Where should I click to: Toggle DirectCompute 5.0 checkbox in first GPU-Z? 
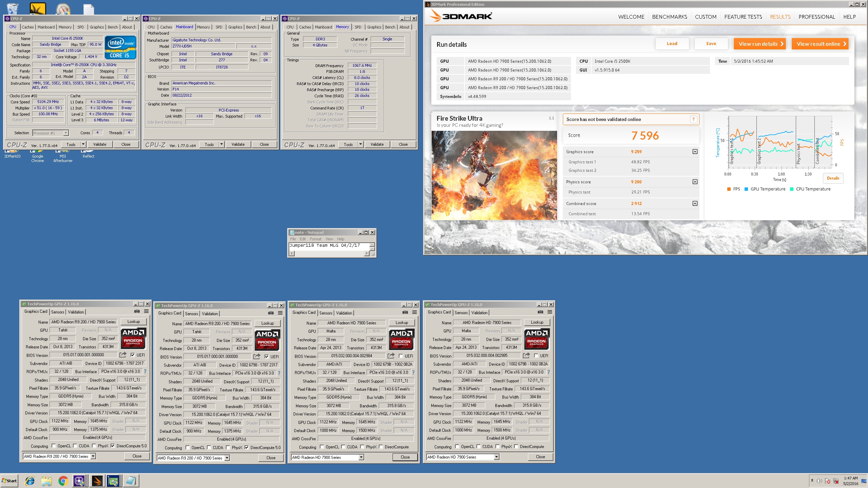[113, 446]
